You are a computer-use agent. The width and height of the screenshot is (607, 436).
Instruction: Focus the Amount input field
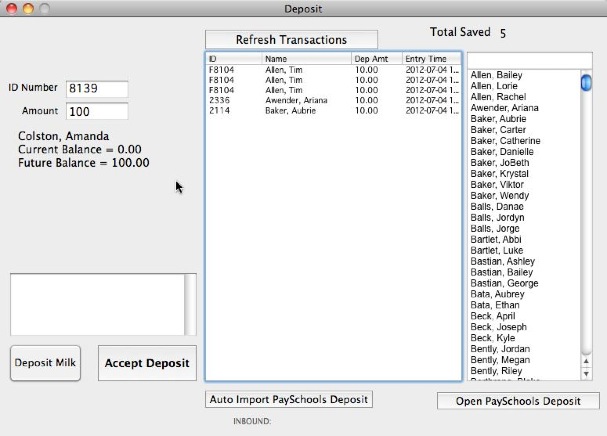pos(97,112)
